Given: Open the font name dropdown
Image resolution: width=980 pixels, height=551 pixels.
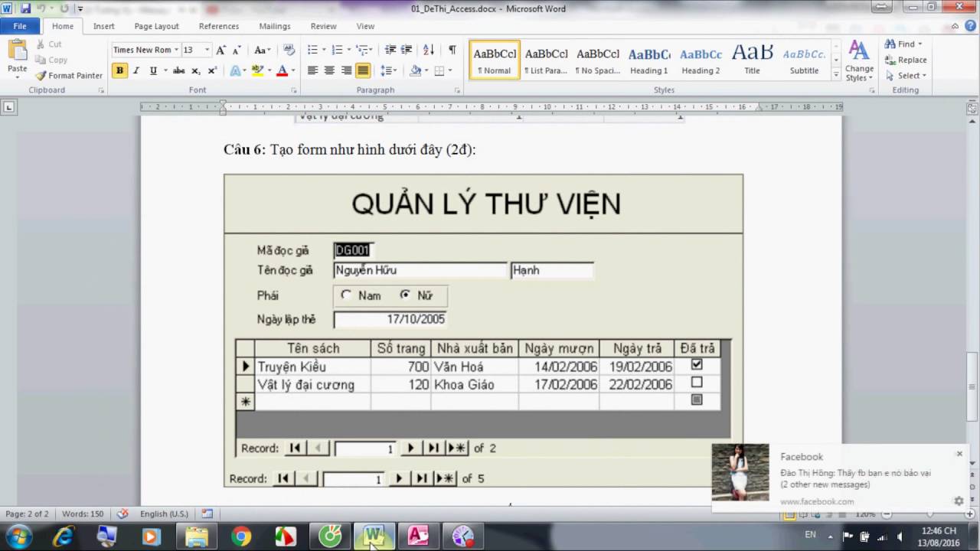Looking at the screenshot, I should click(x=176, y=50).
